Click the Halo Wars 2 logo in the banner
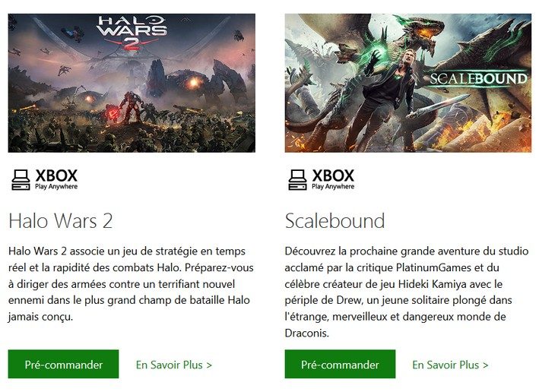Image resolution: width=539 pixels, height=392 pixels. [132, 33]
